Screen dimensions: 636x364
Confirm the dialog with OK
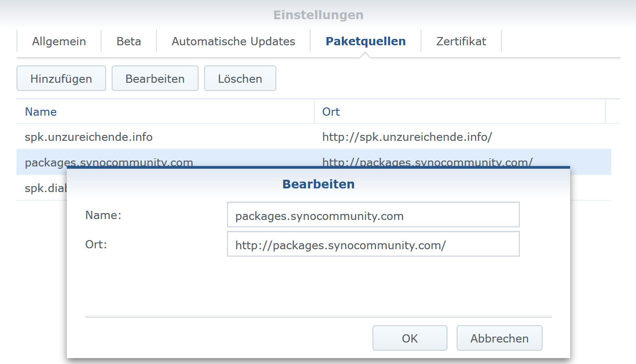coord(410,338)
